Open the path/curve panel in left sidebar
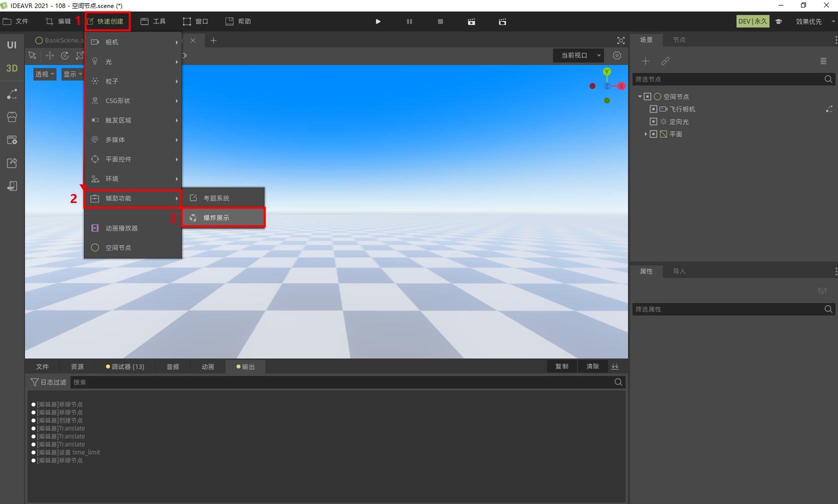Screen dimensions: 838x504 tap(12, 93)
